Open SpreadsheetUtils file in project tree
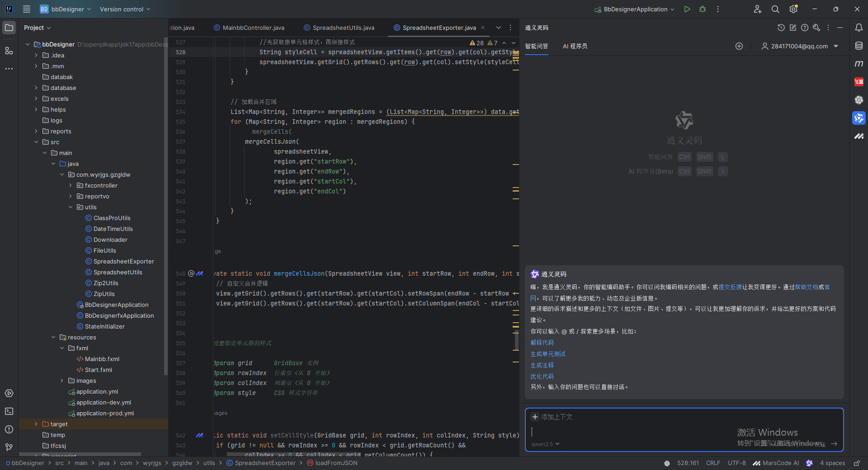 [x=118, y=272]
